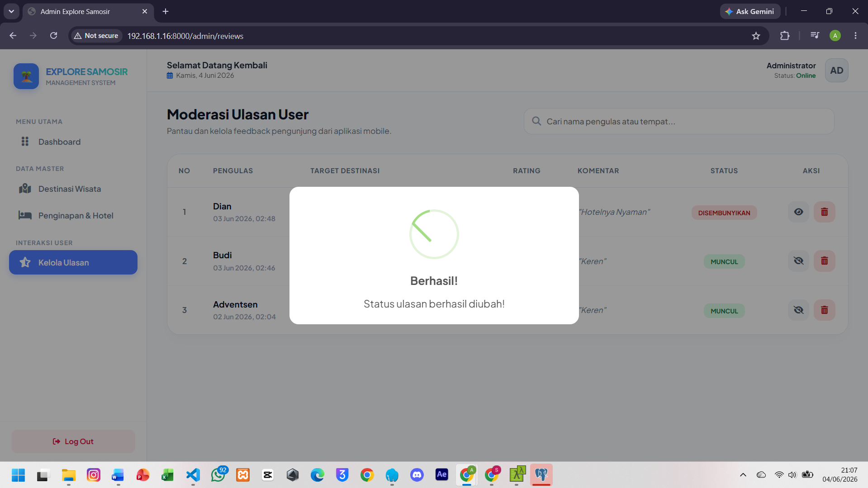Click Adventsen's MUNCUL status badge
This screenshot has height=488, width=868.
tap(724, 311)
